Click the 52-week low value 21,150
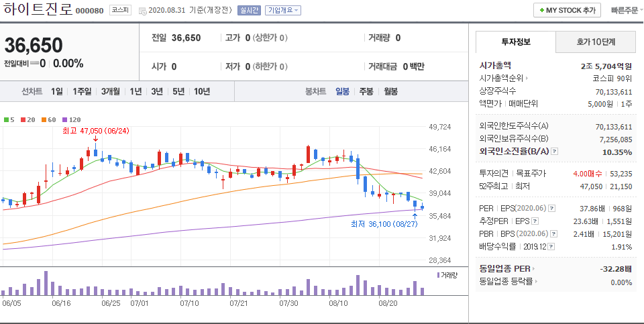 [x=621, y=186]
